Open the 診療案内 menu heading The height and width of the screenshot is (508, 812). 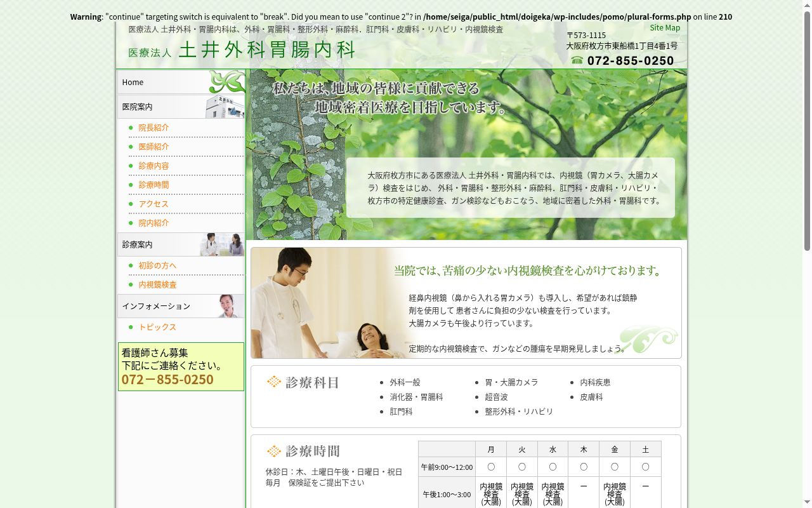(181, 244)
